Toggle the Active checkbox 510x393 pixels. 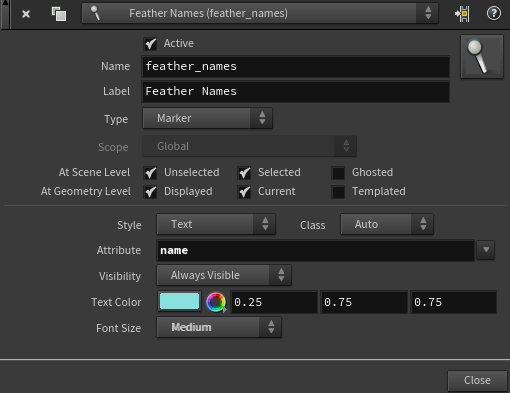[150, 43]
